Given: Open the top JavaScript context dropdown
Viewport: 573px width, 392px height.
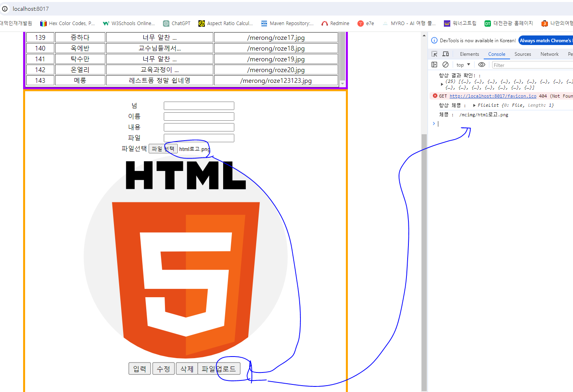Looking at the screenshot, I should 463,65.
